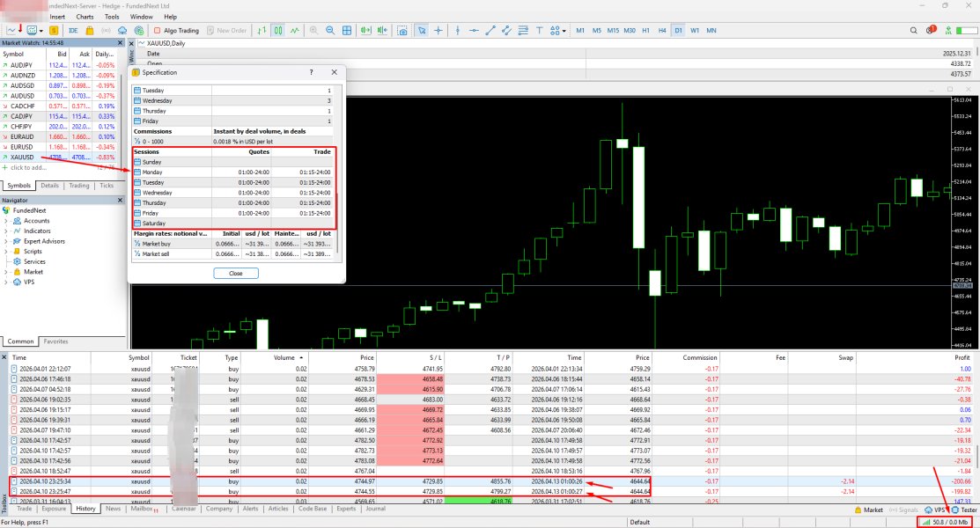Select the candlestick chart type icon

(277, 30)
